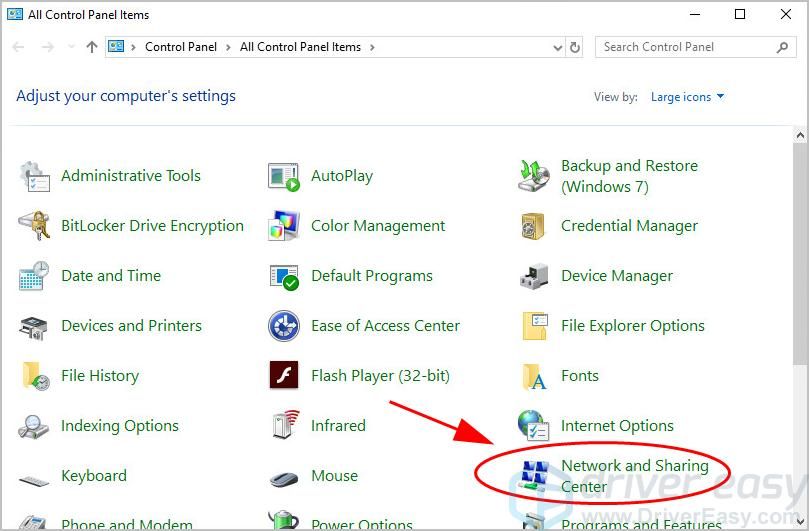
Task: Click the Credential Manager icon
Action: pos(534,226)
